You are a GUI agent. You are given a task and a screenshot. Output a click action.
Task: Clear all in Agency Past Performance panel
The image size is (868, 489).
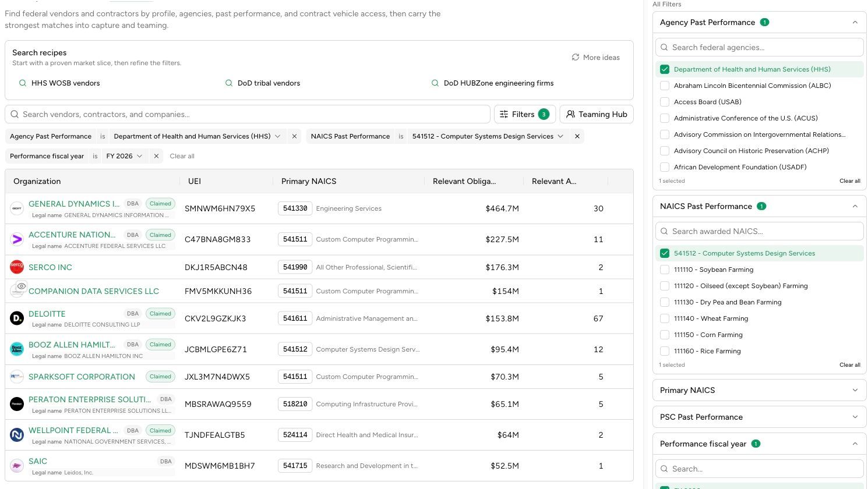pos(849,181)
